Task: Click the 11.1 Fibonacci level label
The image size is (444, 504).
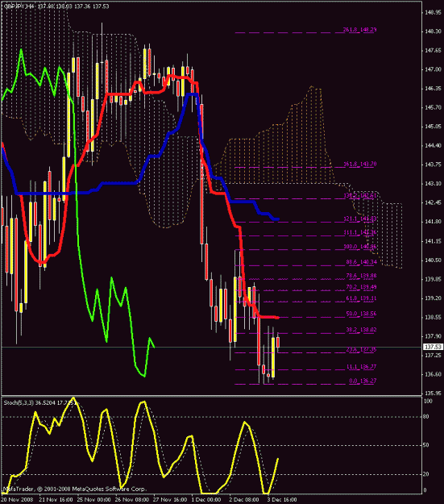Action: click(361, 366)
